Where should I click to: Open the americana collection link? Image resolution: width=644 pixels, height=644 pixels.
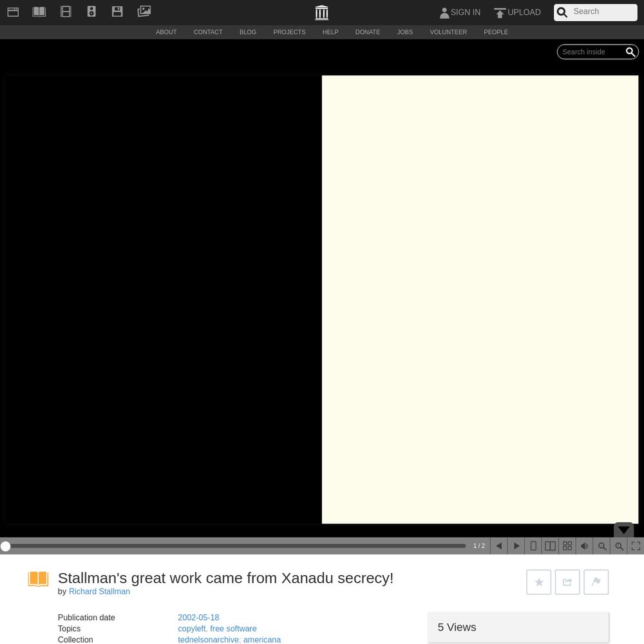click(262, 640)
